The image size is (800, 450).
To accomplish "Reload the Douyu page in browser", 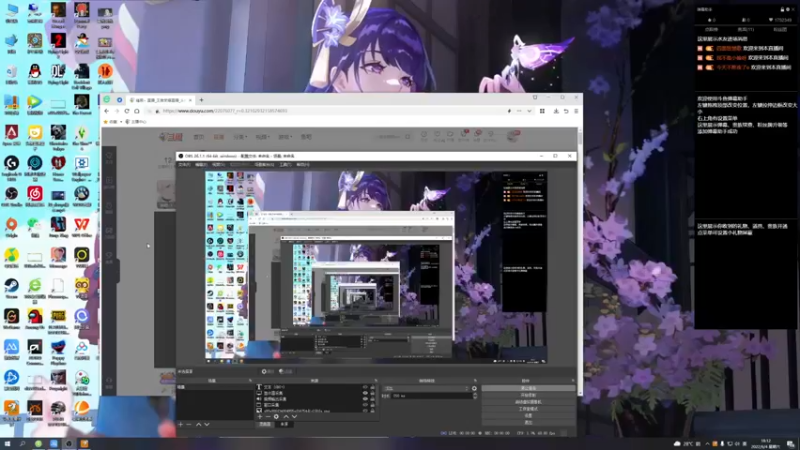I will pos(127,111).
